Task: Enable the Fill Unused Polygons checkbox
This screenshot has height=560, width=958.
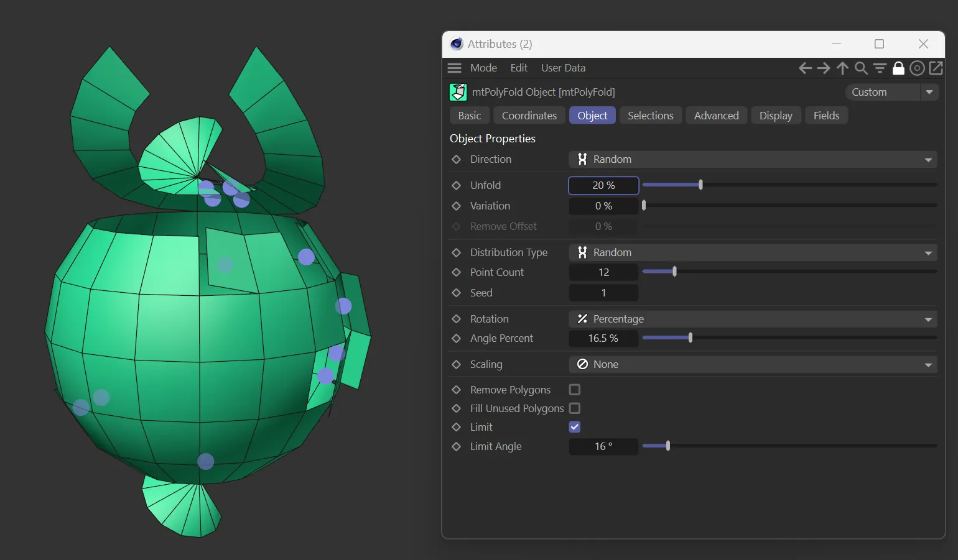Action: click(x=575, y=408)
